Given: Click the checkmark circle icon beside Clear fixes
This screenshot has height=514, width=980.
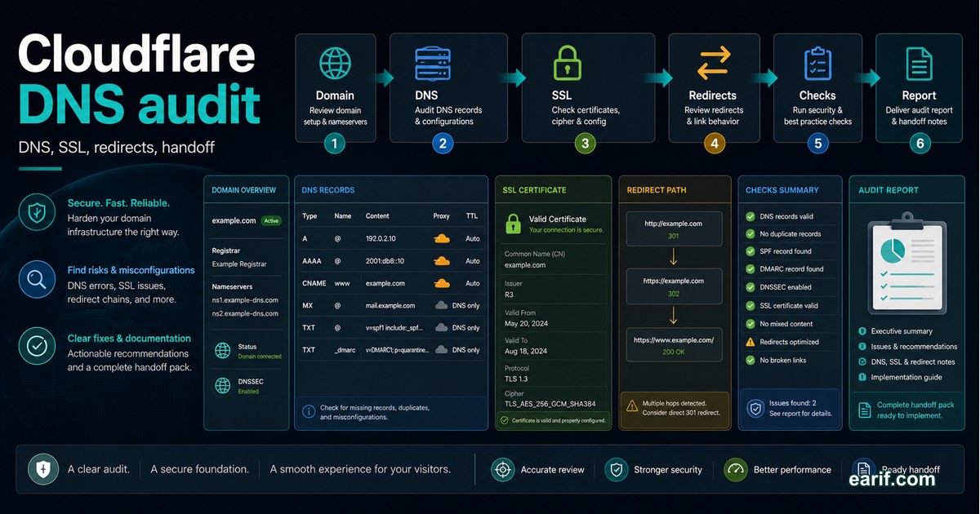Looking at the screenshot, I should tap(37, 346).
